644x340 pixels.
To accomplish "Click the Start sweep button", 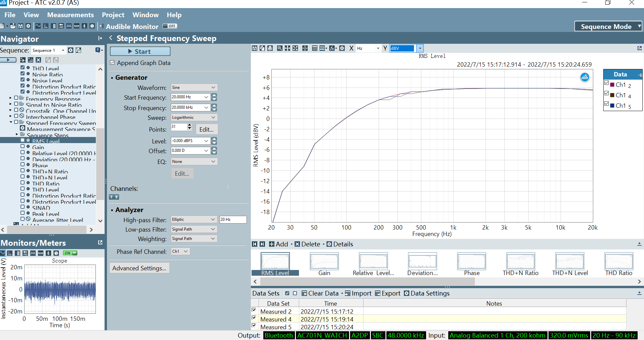I will click(140, 51).
